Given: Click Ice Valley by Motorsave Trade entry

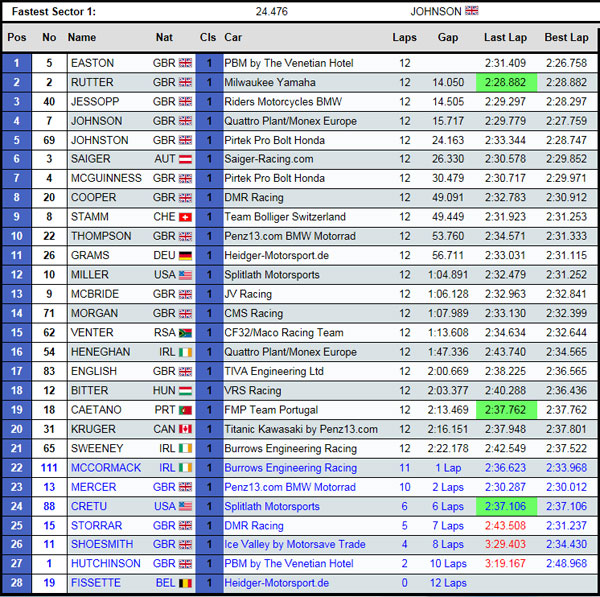Looking at the screenshot, I should coord(295,545).
